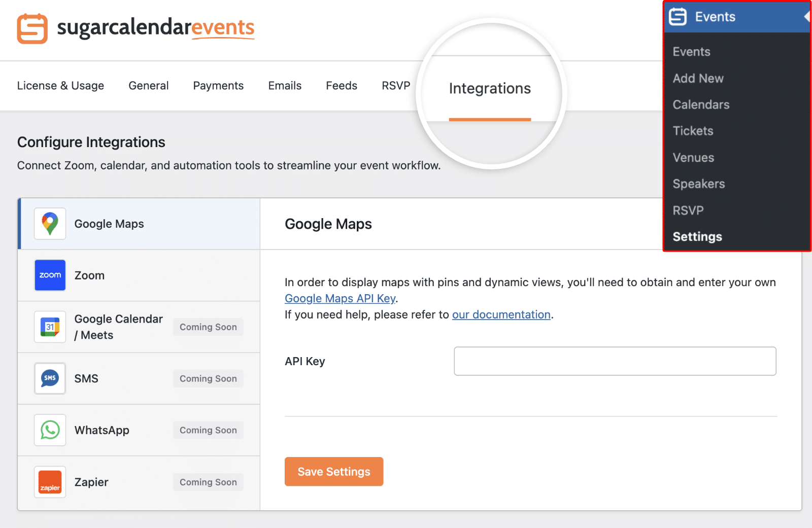Select Zoom integration row label
The height and width of the screenshot is (528, 812).
(x=89, y=275)
